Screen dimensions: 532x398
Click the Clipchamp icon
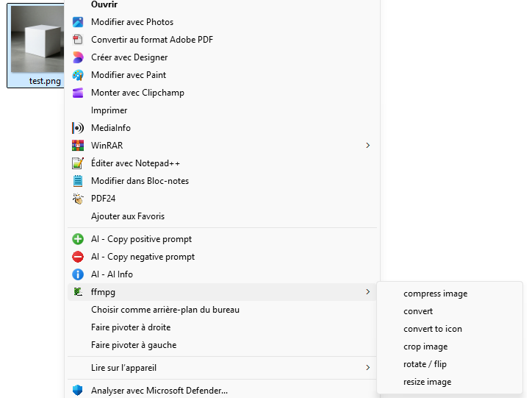(x=78, y=93)
